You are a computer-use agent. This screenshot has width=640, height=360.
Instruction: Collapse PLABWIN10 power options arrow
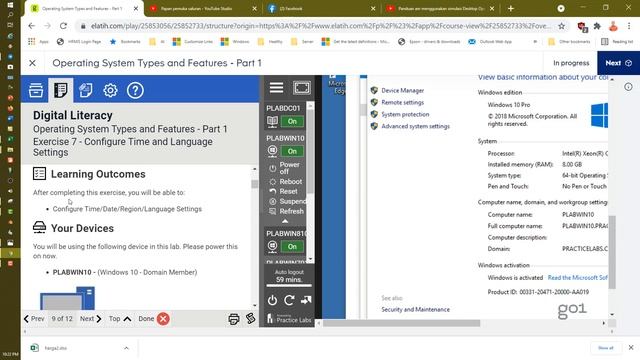click(x=285, y=221)
